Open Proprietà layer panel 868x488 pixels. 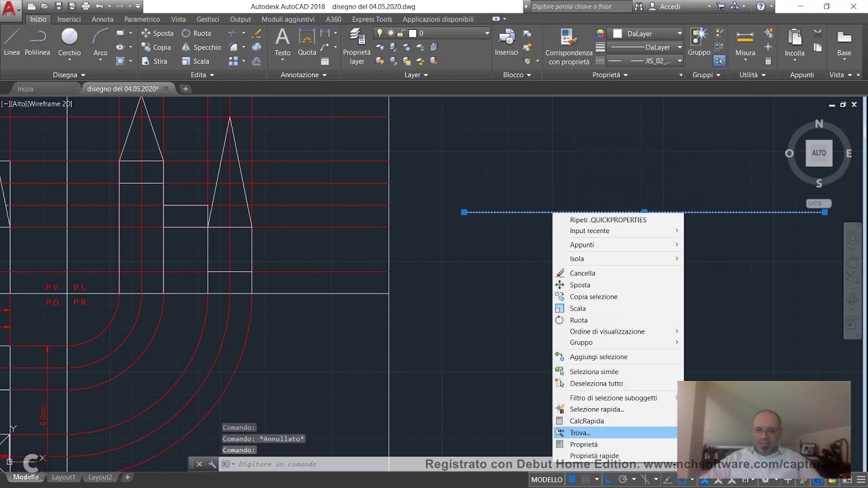[x=357, y=46]
